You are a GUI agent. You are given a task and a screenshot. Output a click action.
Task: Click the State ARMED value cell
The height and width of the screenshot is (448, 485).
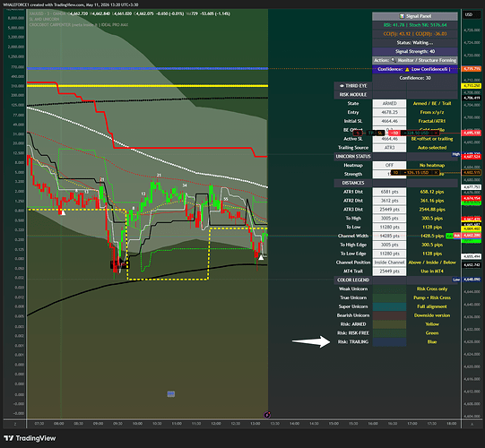coord(389,103)
